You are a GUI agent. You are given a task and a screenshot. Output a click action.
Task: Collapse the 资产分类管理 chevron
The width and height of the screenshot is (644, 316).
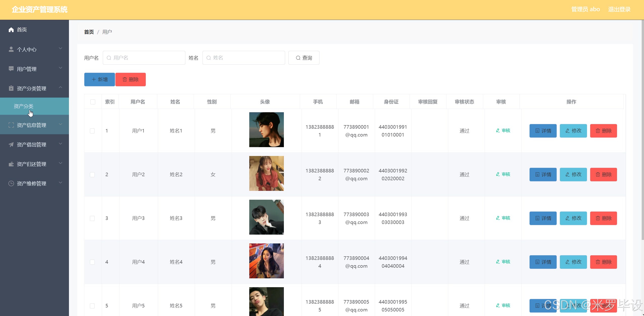(x=60, y=87)
